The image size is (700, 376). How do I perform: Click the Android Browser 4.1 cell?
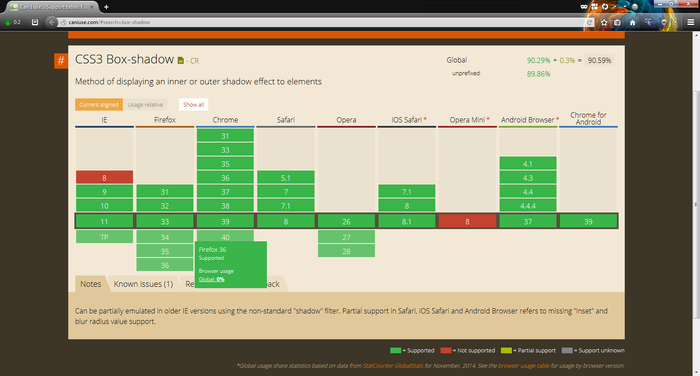528,163
